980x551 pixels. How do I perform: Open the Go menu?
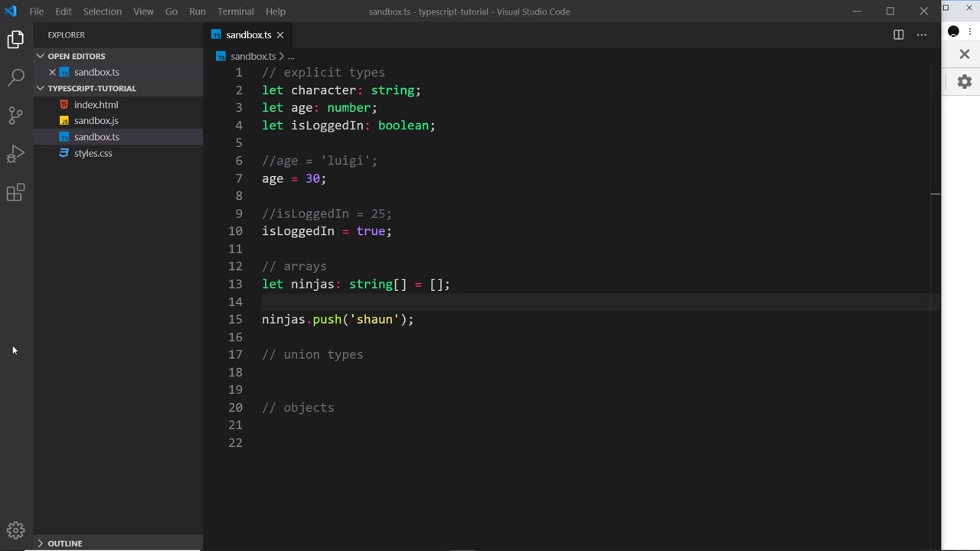pos(171,11)
